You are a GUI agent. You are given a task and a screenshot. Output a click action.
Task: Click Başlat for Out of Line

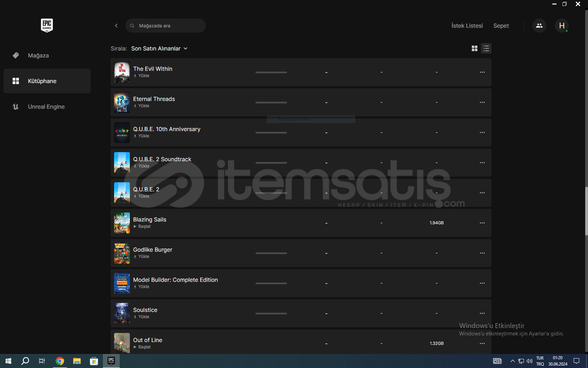pyautogui.click(x=142, y=347)
